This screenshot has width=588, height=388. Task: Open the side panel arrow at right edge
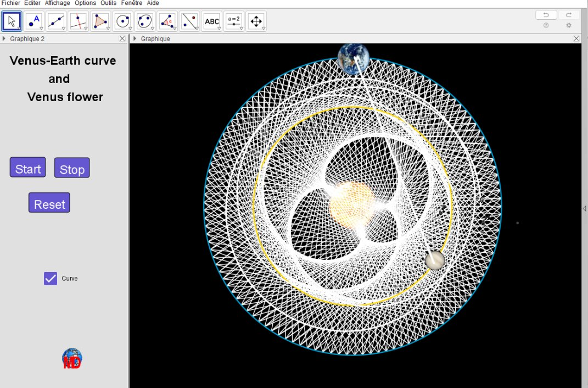coord(584,208)
